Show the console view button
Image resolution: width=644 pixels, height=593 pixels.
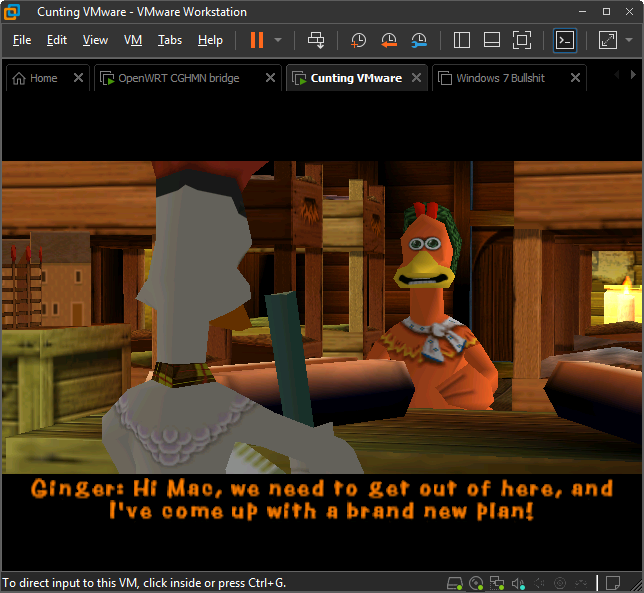(x=565, y=40)
